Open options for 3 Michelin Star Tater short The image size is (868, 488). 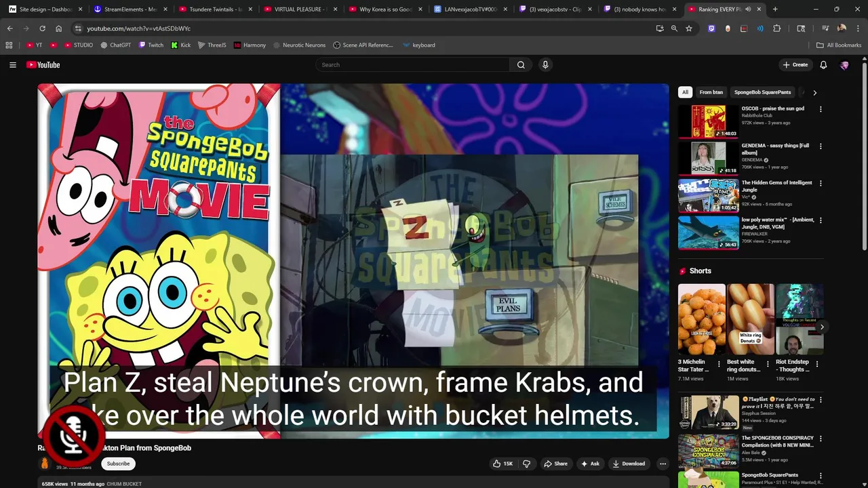click(x=719, y=363)
